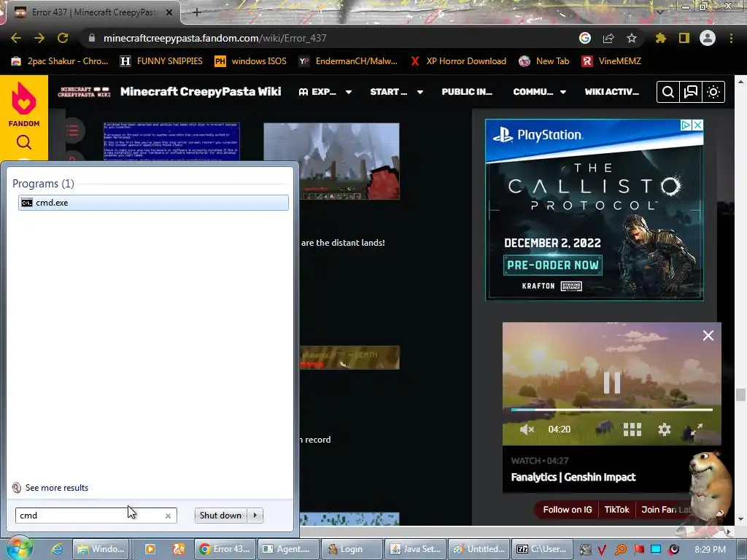
Task: Expand the Shut down options arrow
Action: [255, 516]
